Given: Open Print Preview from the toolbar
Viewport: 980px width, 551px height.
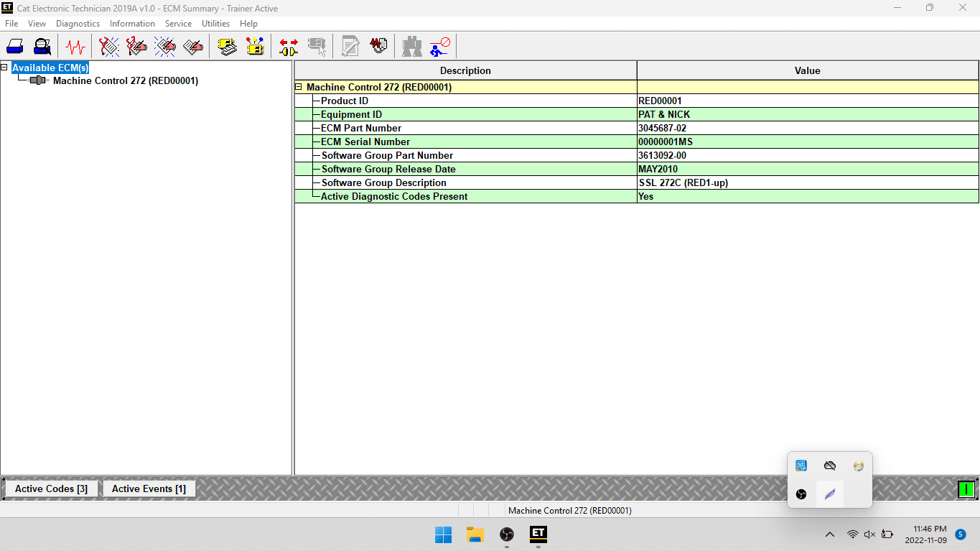Looking at the screenshot, I should coord(42,47).
